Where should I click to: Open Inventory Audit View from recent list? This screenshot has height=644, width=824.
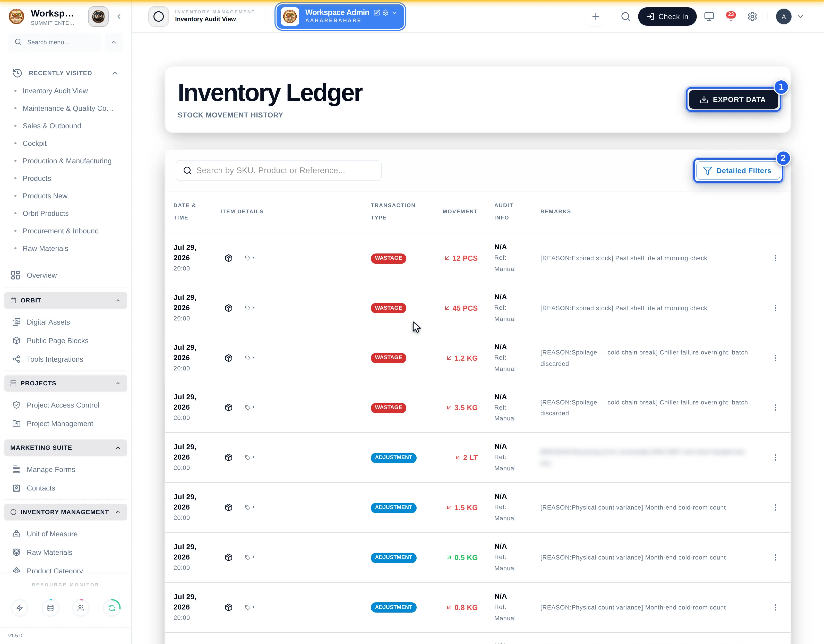pyautogui.click(x=55, y=91)
